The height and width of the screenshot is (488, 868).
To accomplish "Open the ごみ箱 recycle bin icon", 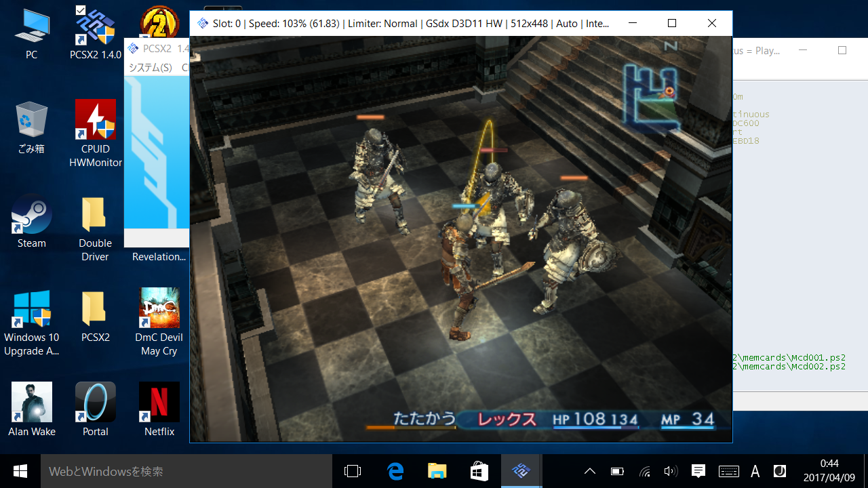I will [31, 129].
